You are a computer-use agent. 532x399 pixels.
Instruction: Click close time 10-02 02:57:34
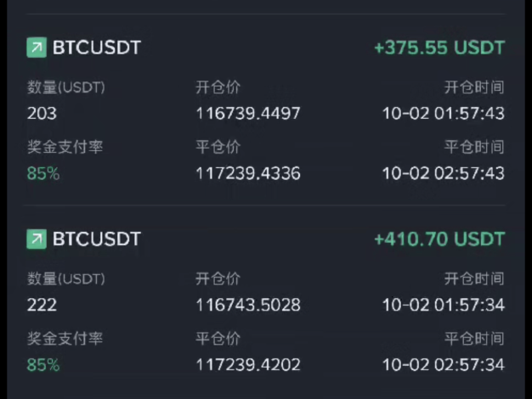pyautogui.click(x=443, y=365)
